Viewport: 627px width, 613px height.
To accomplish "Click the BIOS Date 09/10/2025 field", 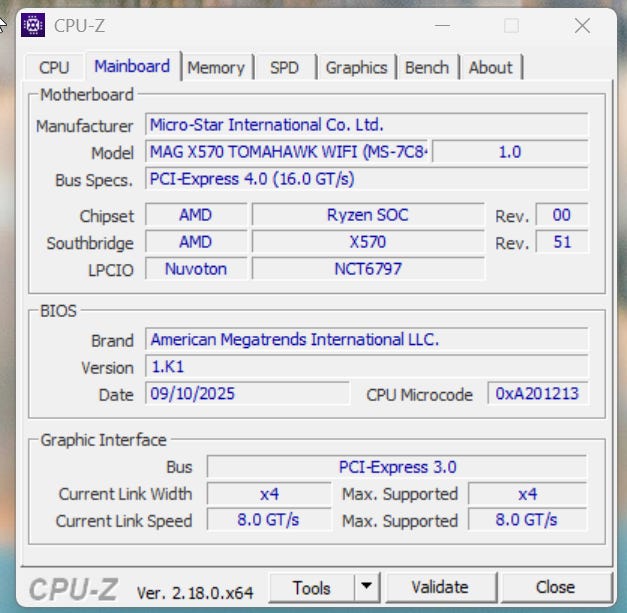I will tap(248, 393).
